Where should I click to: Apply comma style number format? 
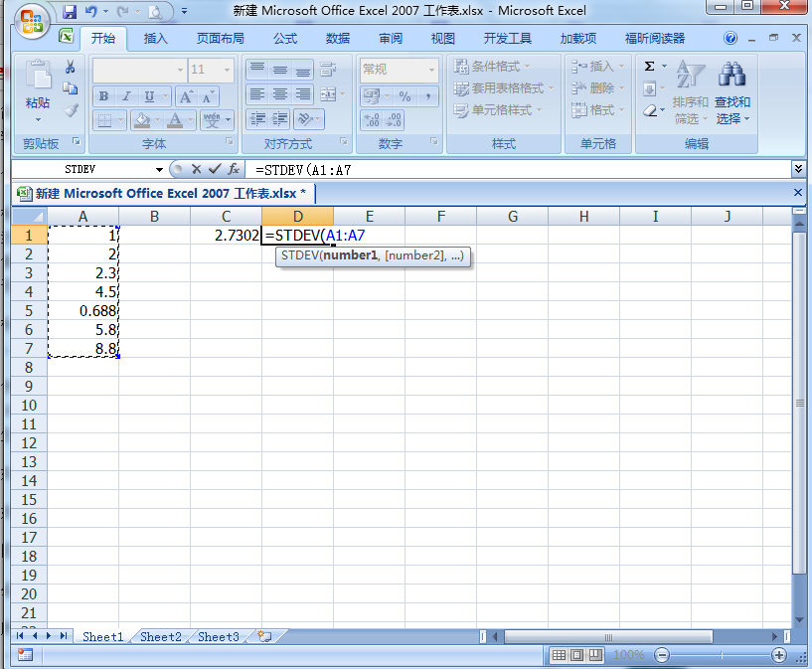427,96
